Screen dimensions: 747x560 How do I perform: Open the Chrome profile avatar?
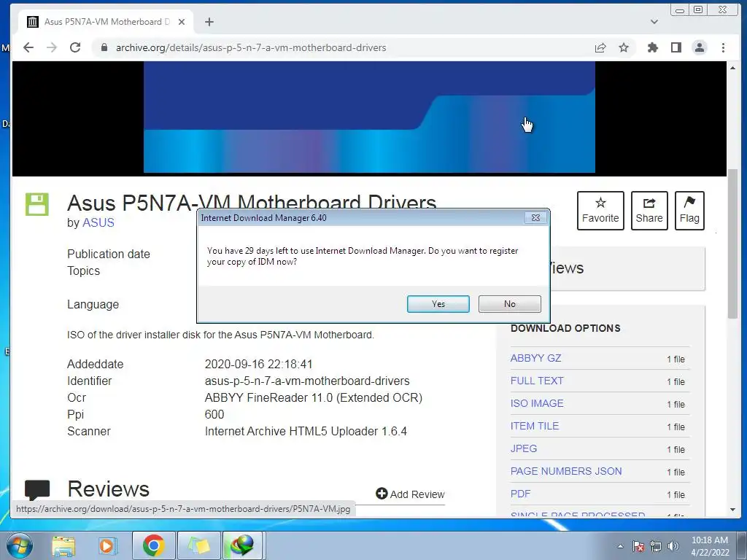pos(700,47)
